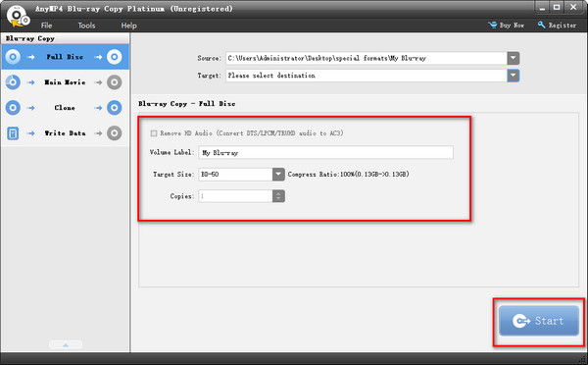Click the Compress Ratio text

(348, 175)
